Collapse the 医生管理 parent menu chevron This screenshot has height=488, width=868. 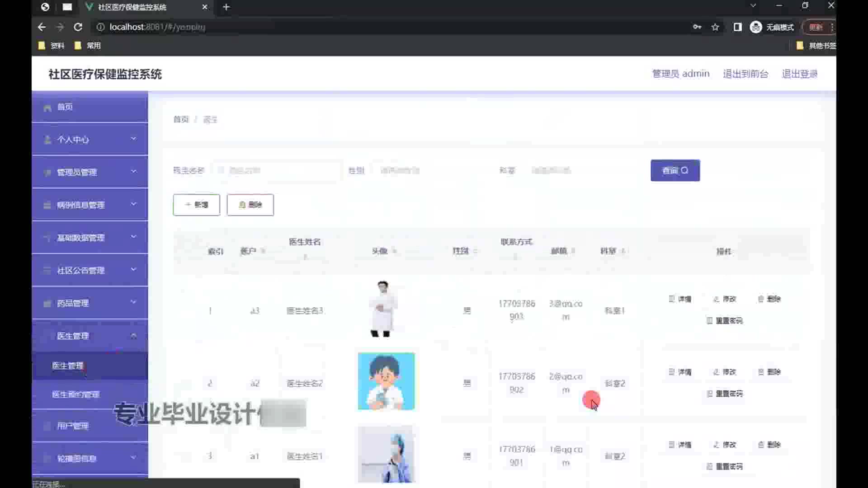(x=133, y=336)
